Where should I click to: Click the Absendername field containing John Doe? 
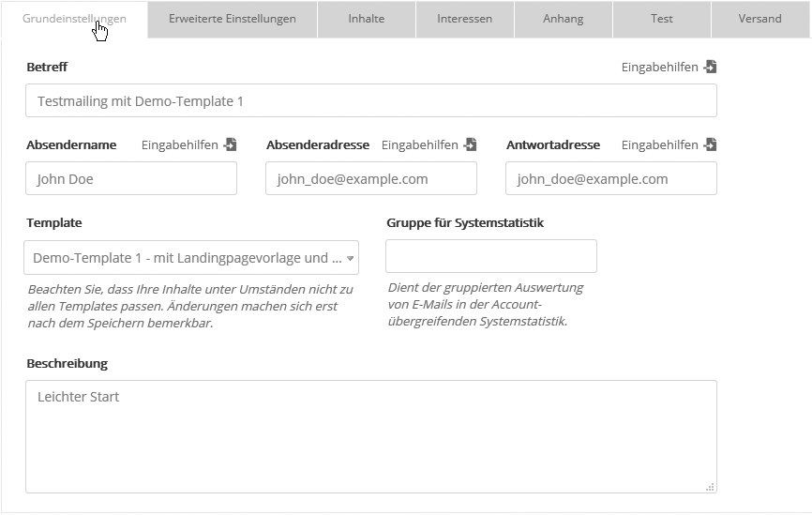131,179
